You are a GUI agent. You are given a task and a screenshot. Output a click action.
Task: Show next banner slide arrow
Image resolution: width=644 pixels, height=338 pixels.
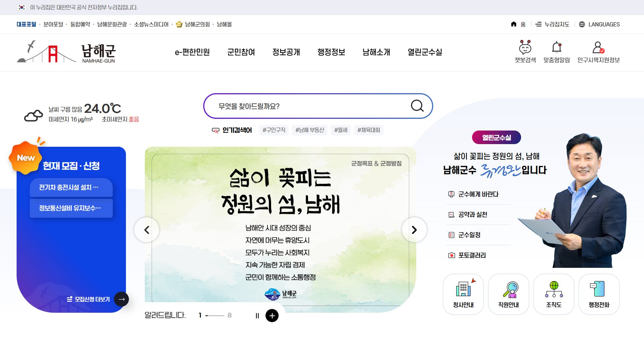tap(414, 230)
